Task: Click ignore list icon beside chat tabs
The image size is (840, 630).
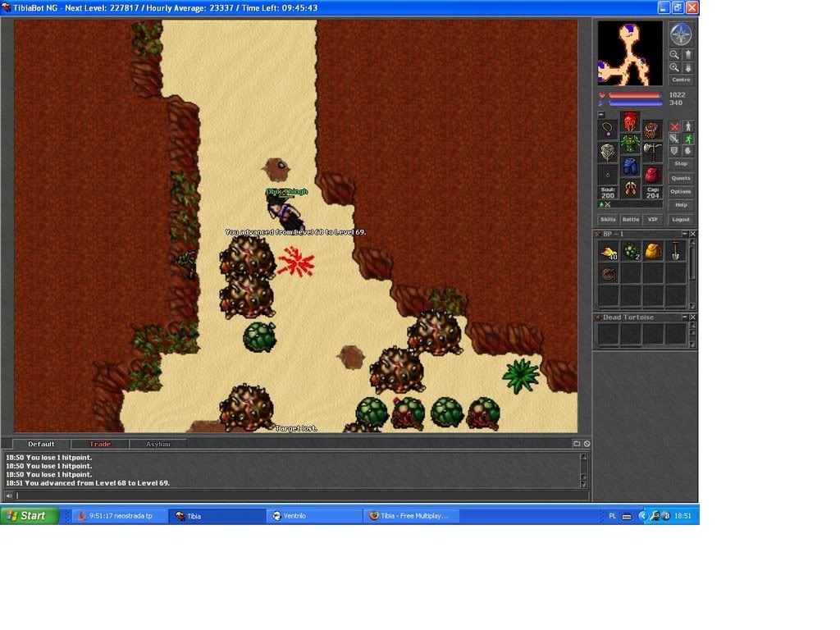Action: tap(587, 444)
